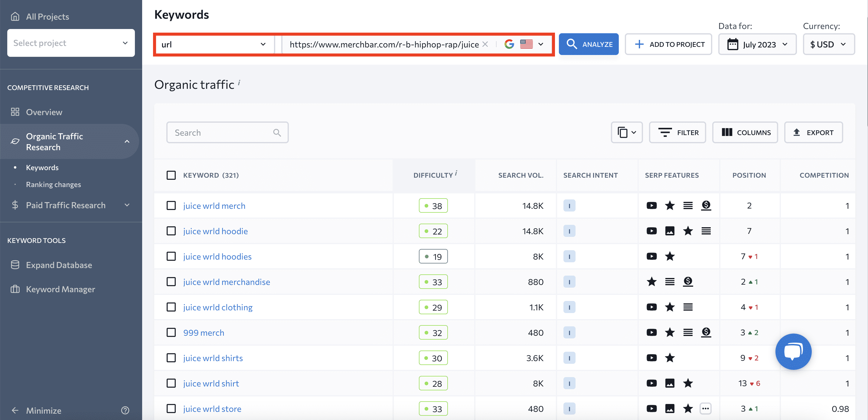Open 999 merch keyword link
The width and height of the screenshot is (868, 420).
[x=204, y=332]
